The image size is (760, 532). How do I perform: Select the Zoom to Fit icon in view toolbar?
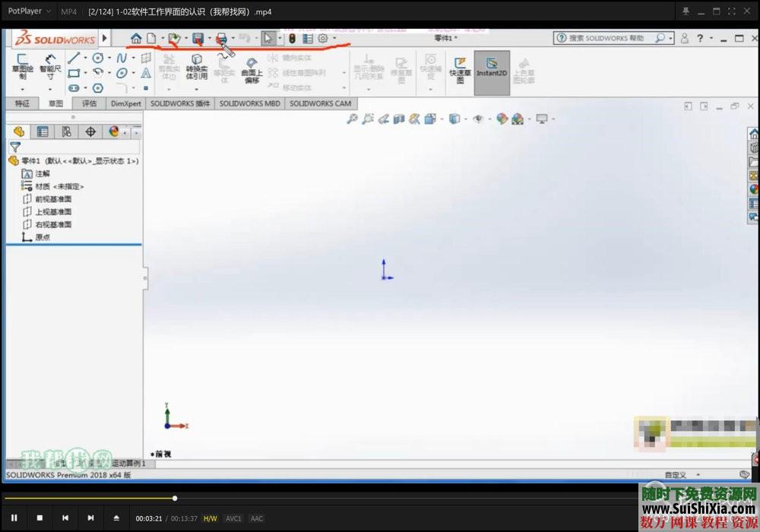pos(352,119)
